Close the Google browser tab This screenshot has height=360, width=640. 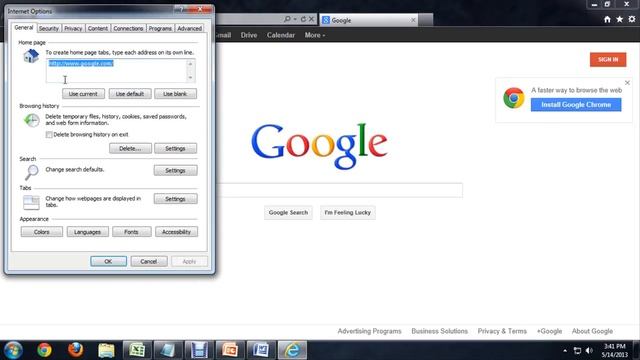(x=413, y=20)
